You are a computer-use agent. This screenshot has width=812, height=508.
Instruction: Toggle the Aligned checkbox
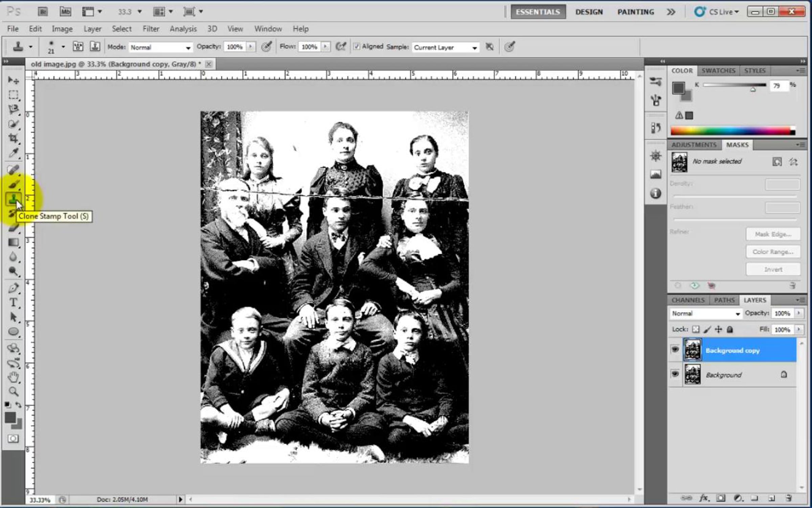357,47
